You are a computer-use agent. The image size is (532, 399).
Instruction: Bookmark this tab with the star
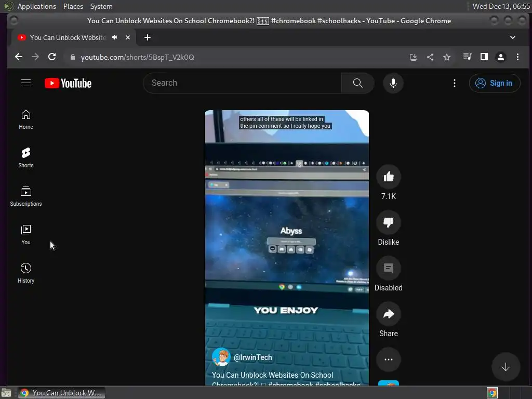[x=446, y=57]
